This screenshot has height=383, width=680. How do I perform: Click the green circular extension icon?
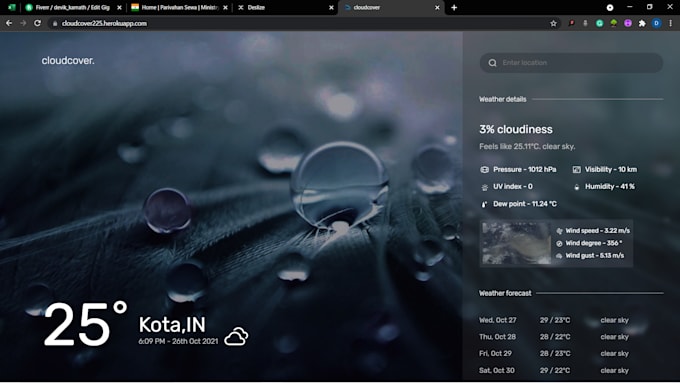coord(599,23)
